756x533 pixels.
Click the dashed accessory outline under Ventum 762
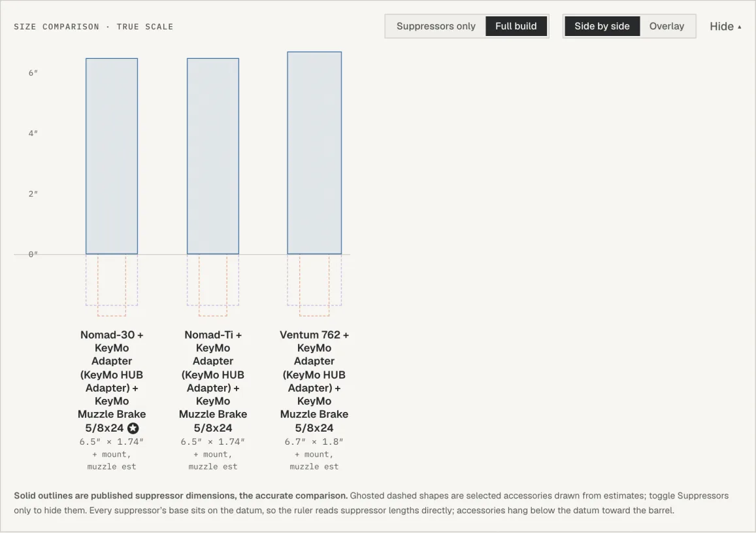coord(314,285)
